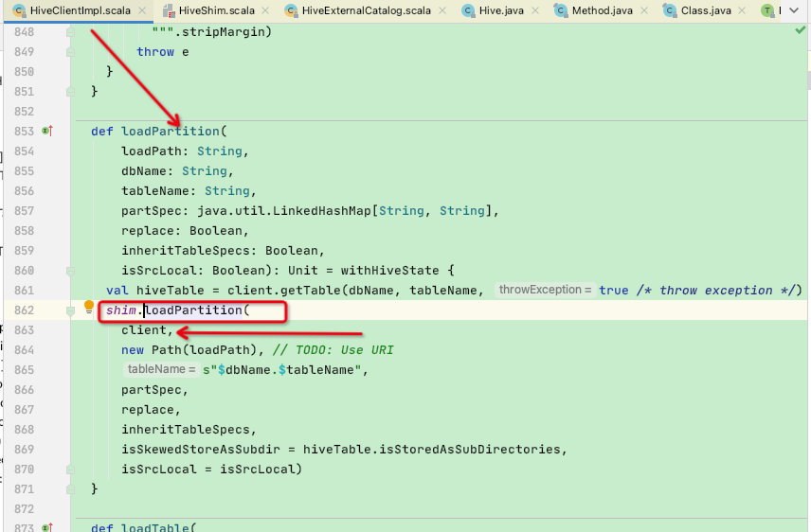Click the 'replace: Boolean' parameter on line 858
This screenshot has height=532, width=811.
point(182,231)
